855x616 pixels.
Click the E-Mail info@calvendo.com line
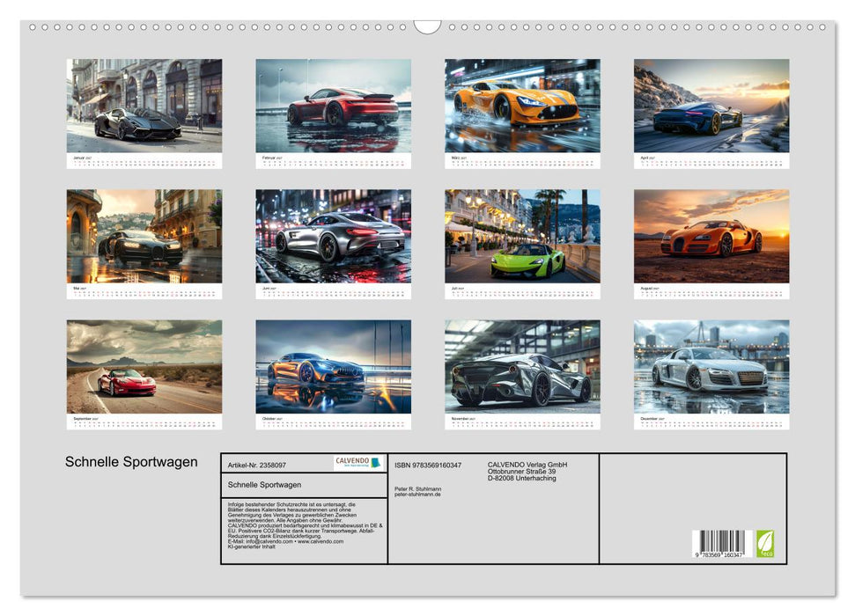pos(285,541)
